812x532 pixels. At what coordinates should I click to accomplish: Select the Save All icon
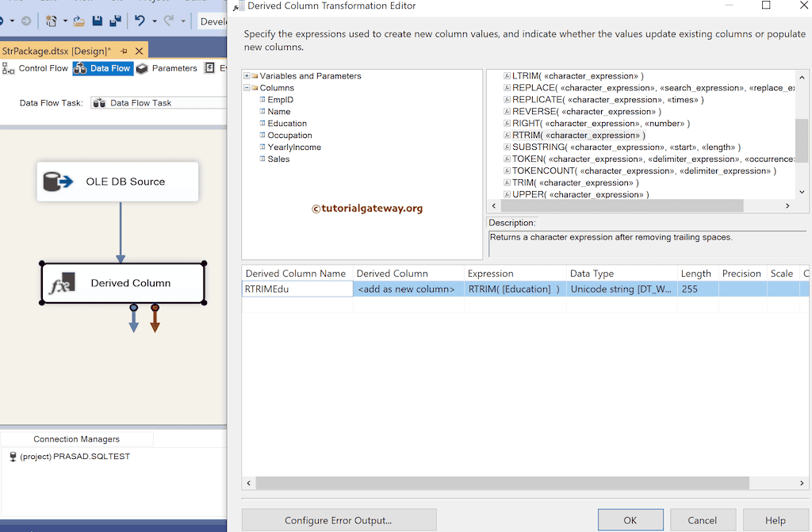116,21
